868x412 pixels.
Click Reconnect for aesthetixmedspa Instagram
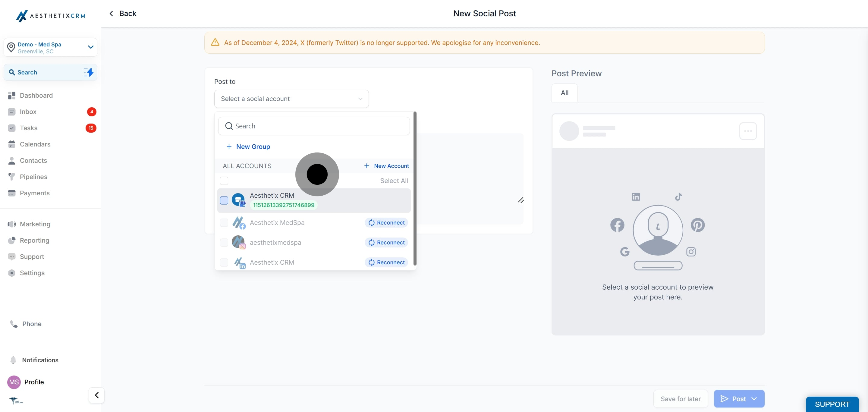pos(386,242)
